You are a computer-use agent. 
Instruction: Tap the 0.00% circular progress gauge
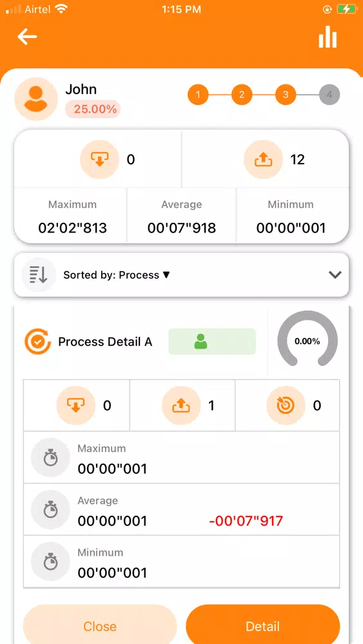coord(308,341)
